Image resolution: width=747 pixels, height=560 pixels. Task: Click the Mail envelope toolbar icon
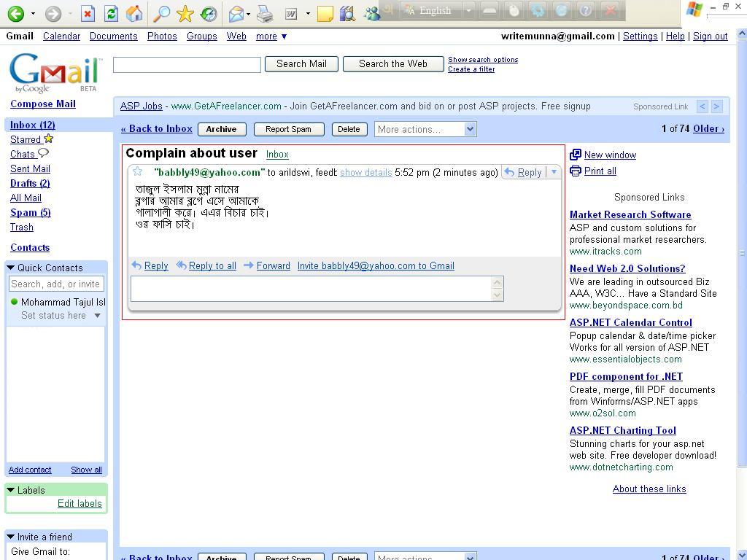click(x=236, y=14)
